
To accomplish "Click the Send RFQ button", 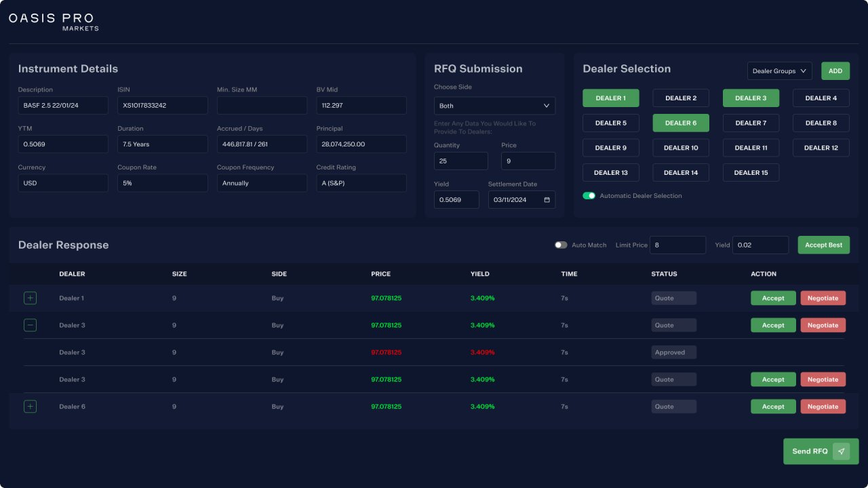I will (810, 451).
